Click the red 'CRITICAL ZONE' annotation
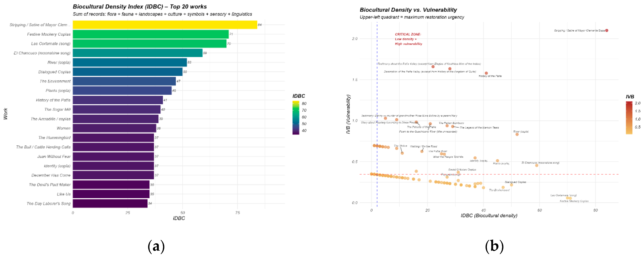Image resolution: width=644 pixels, height=258 pixels. pos(408,39)
